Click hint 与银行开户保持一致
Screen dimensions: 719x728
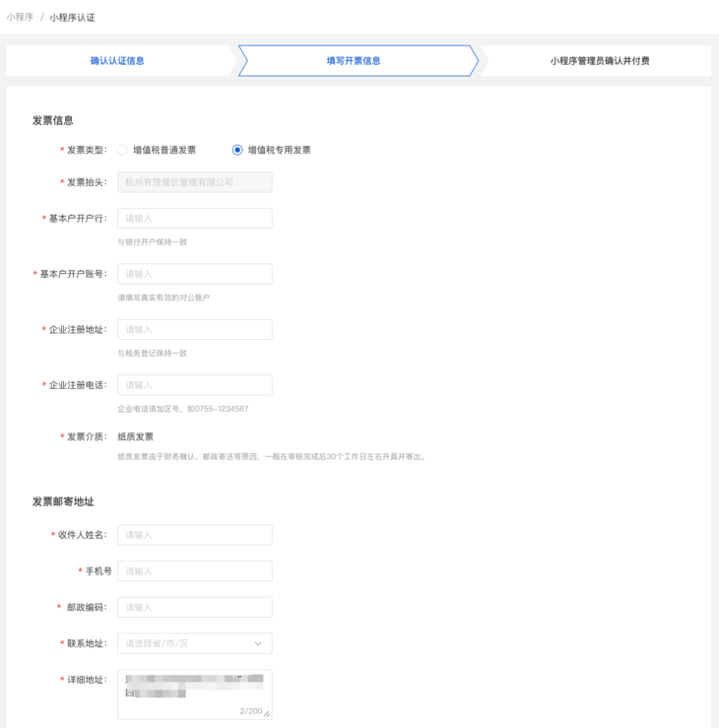point(153,242)
